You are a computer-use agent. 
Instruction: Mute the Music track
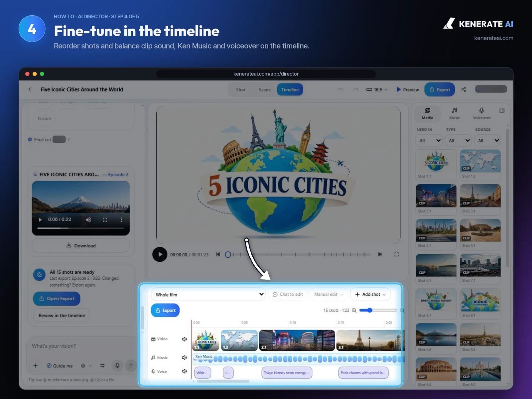tap(184, 358)
